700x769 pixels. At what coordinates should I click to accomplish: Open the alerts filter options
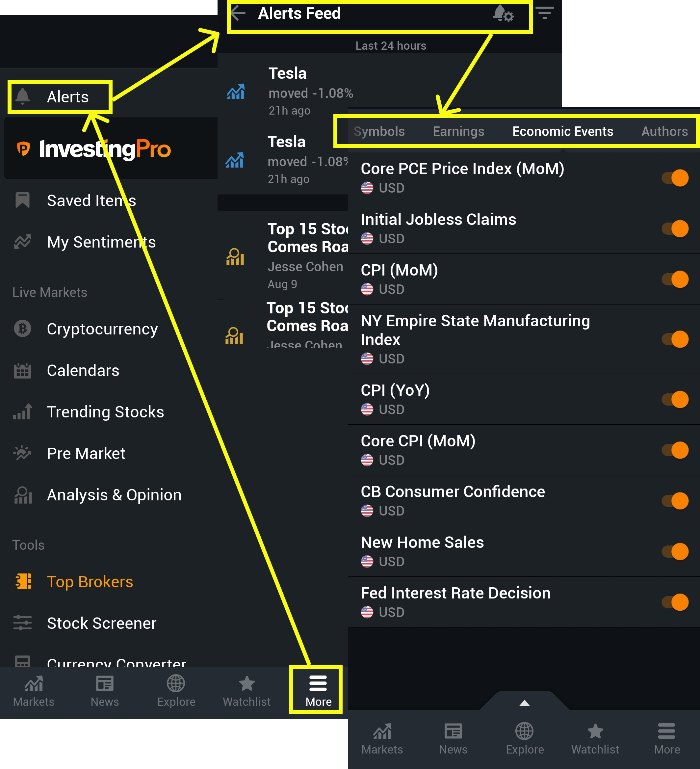pos(545,13)
